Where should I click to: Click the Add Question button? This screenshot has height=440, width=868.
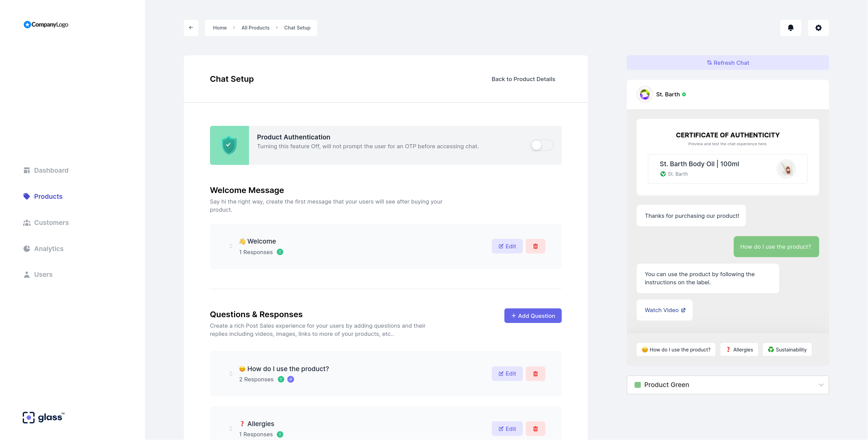click(533, 315)
